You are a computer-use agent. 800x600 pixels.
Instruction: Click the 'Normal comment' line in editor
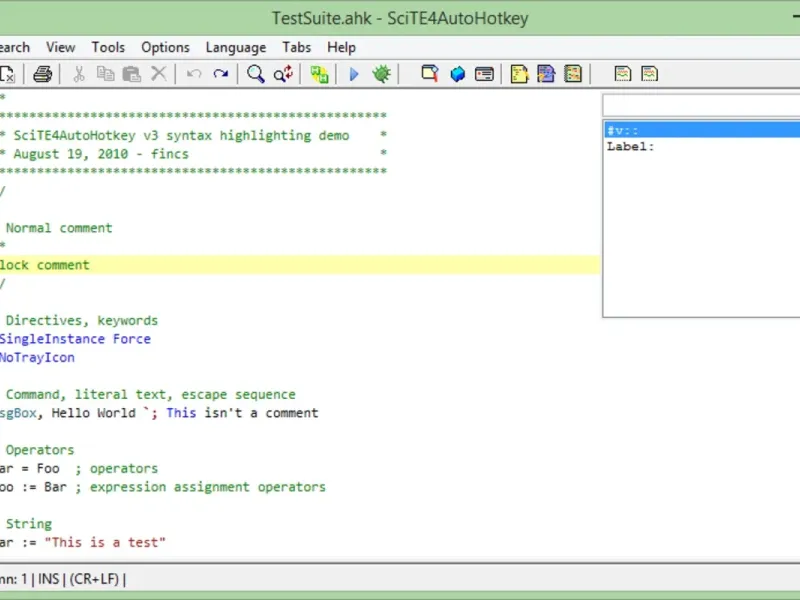pos(59,228)
